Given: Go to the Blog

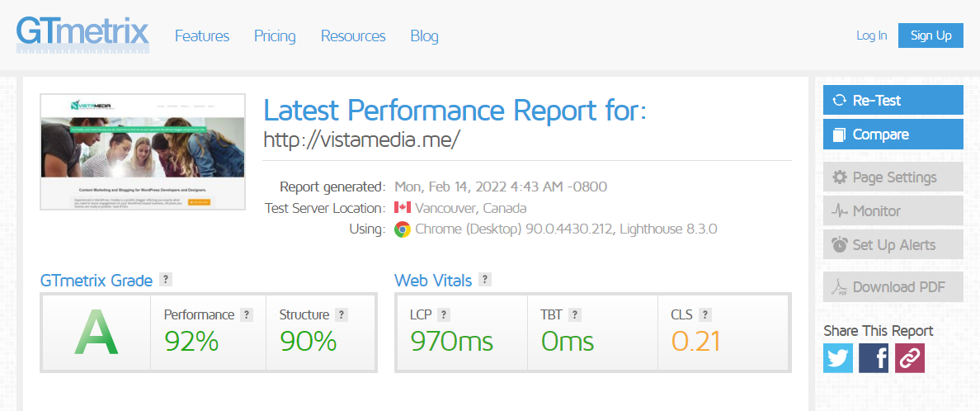Looking at the screenshot, I should pos(424,36).
